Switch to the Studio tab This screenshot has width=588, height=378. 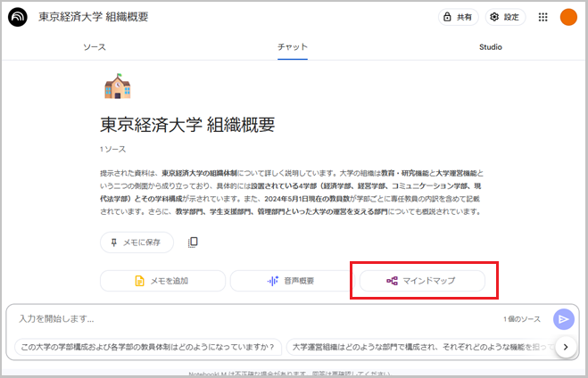491,47
